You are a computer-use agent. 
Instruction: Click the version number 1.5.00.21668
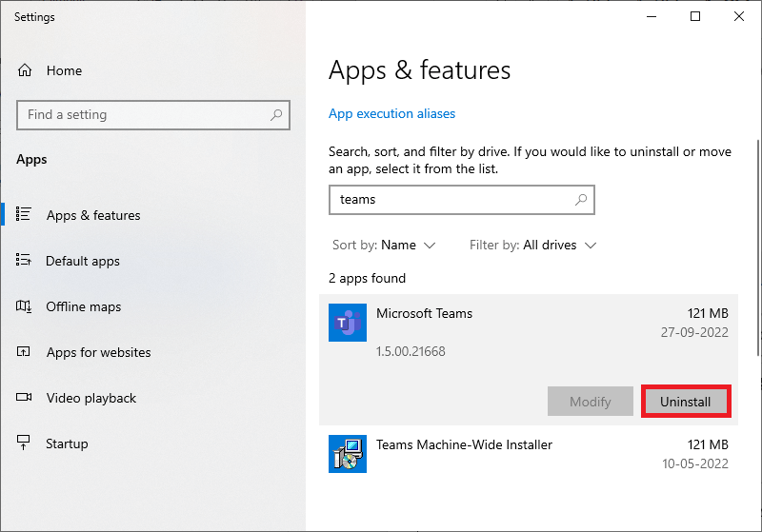[x=411, y=351]
